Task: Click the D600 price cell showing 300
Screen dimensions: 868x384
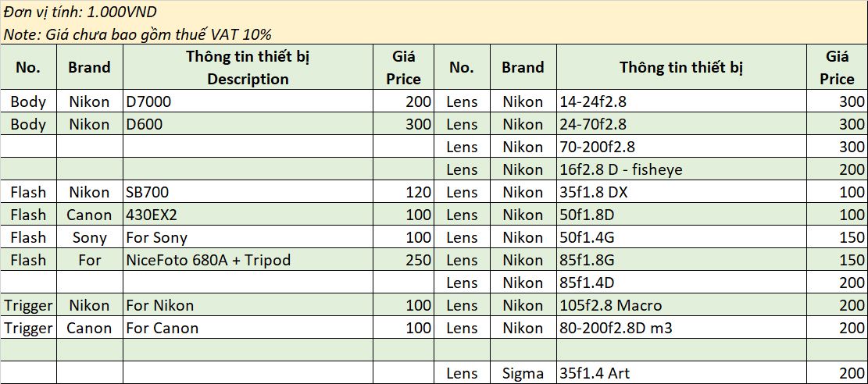Action: click(403, 124)
